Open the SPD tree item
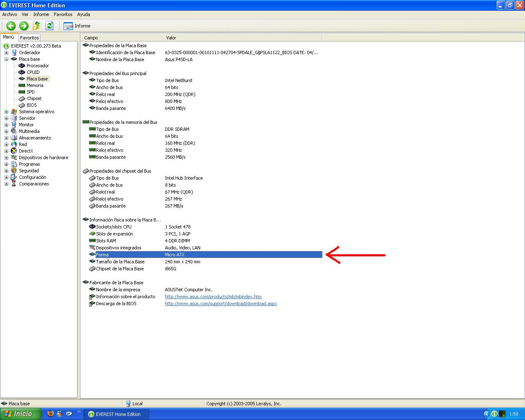Image resolution: width=525 pixels, height=420 pixels. [x=31, y=92]
